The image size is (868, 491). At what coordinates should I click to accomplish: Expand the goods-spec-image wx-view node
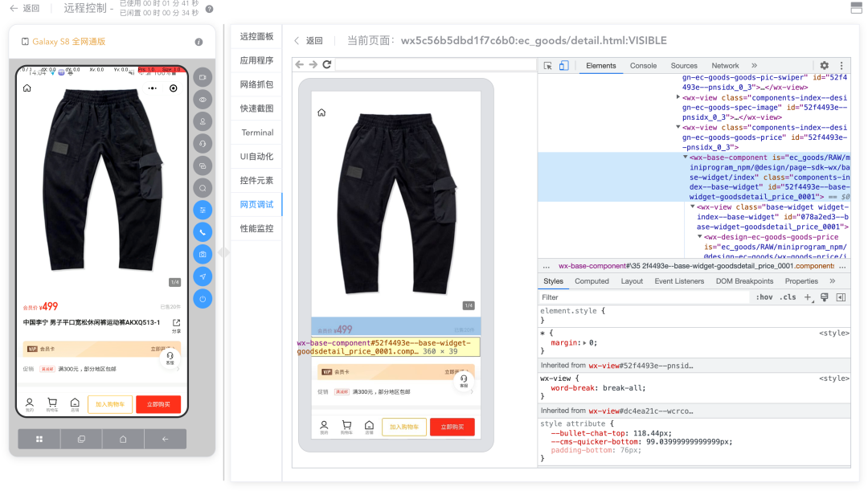678,97
